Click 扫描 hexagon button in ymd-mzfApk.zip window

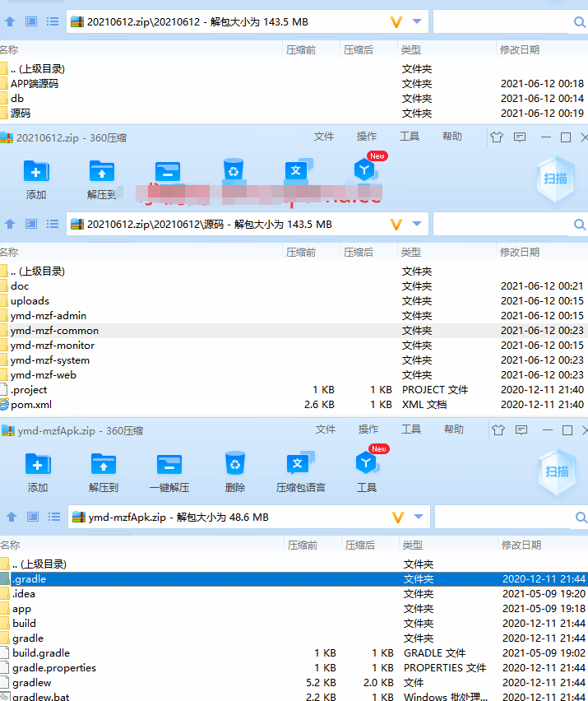pyautogui.click(x=557, y=471)
